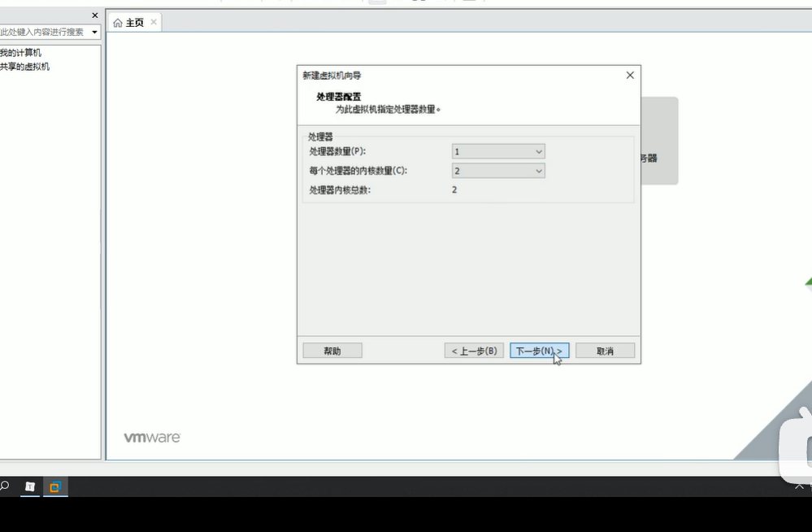Show hidden system tray icons chevron

click(x=799, y=486)
